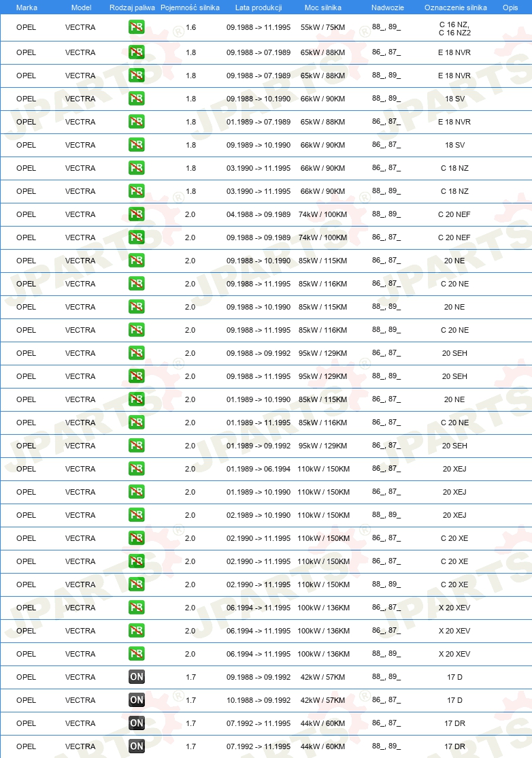Click the Marka column header

(27, 7)
